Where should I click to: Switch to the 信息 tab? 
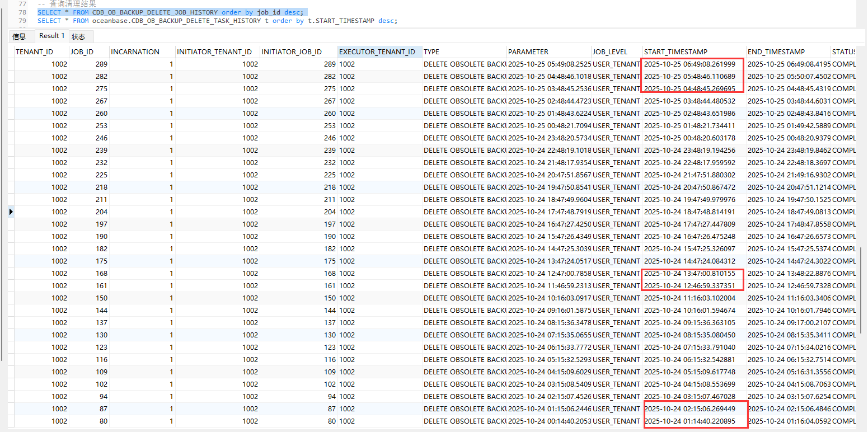pos(19,36)
